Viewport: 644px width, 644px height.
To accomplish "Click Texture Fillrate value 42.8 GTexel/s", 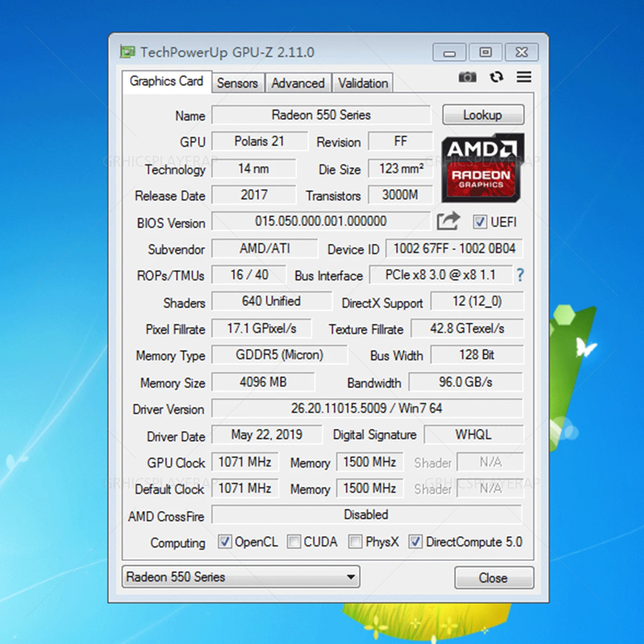I will pos(467,328).
